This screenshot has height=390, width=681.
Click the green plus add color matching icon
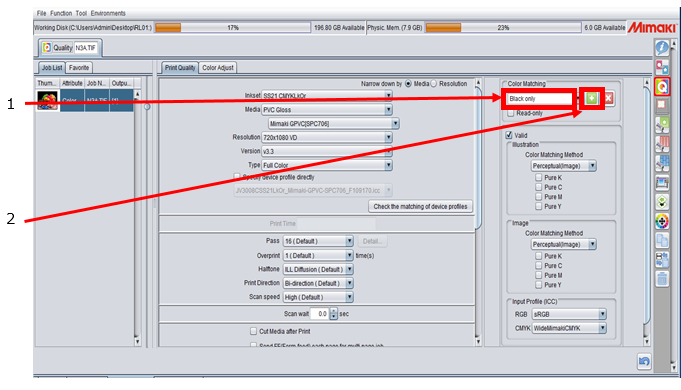coord(592,99)
